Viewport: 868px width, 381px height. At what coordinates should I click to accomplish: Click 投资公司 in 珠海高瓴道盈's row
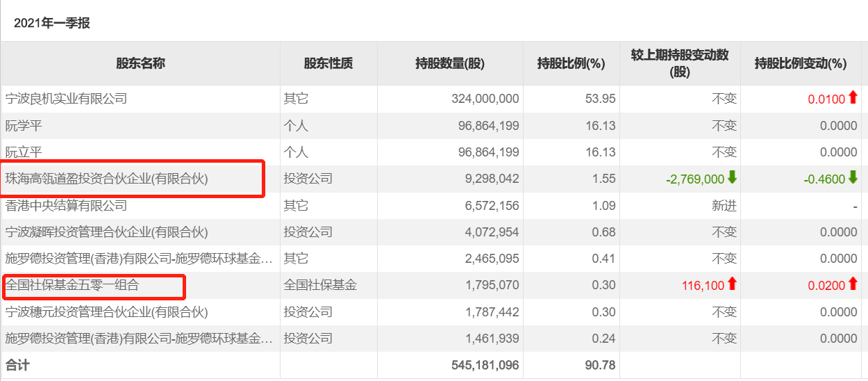pos(308,179)
